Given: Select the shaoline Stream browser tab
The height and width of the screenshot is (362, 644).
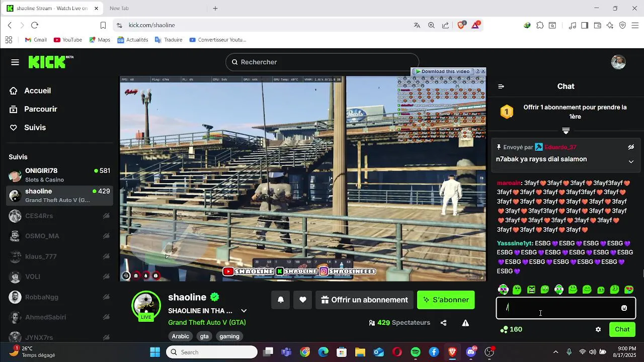Looking at the screenshot, I should pyautogui.click(x=52, y=9).
